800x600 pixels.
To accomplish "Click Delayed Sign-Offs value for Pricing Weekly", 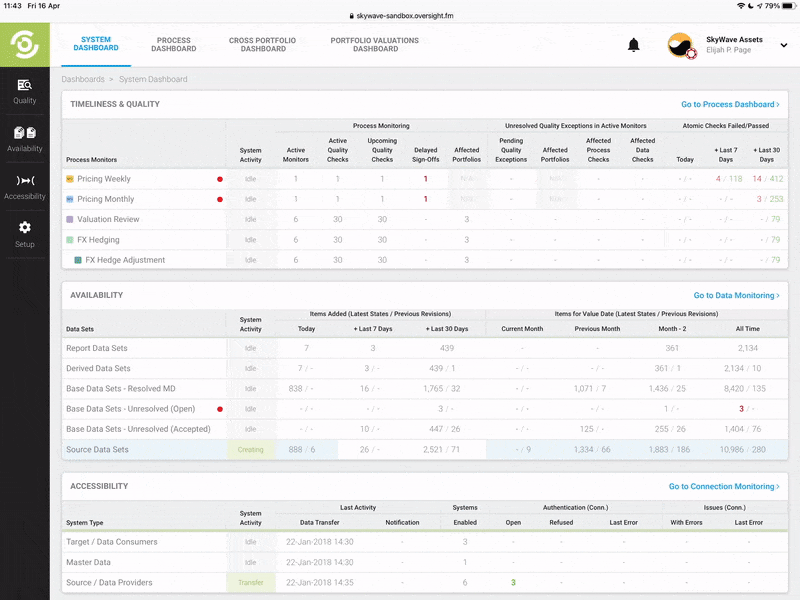I will pos(426,179).
